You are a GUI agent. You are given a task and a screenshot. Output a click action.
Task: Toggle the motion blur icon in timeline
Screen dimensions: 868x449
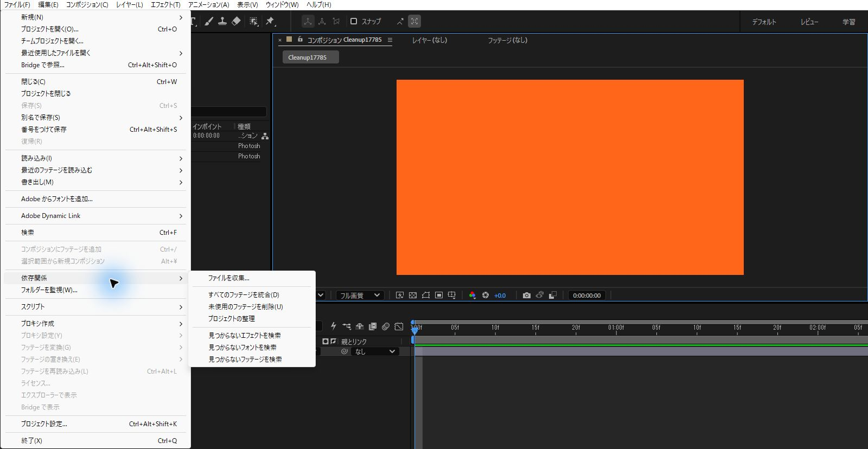click(x=386, y=326)
